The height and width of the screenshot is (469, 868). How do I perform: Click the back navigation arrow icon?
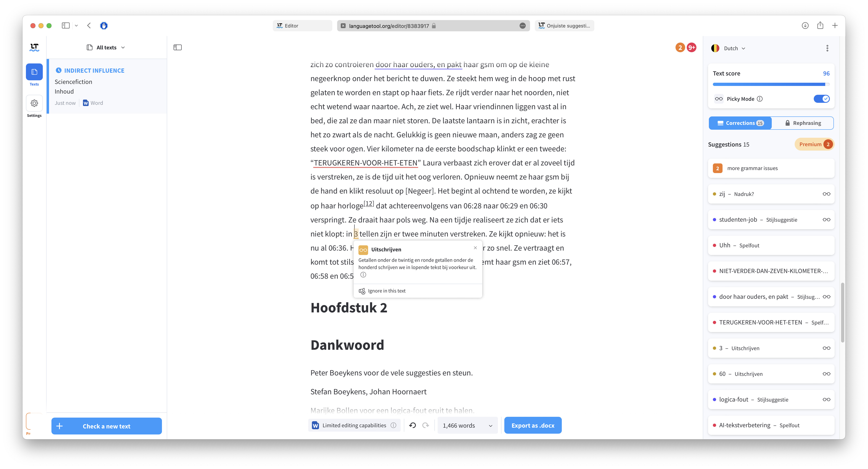(x=90, y=25)
